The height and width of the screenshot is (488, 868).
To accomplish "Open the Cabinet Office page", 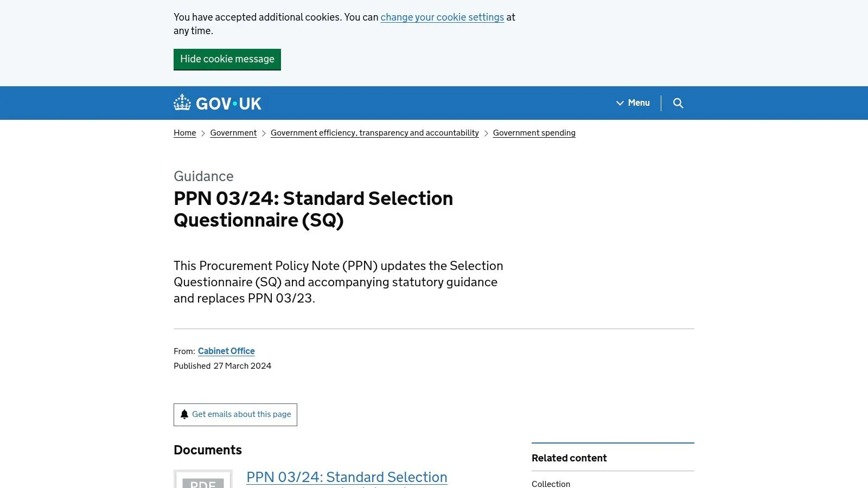I will (226, 351).
